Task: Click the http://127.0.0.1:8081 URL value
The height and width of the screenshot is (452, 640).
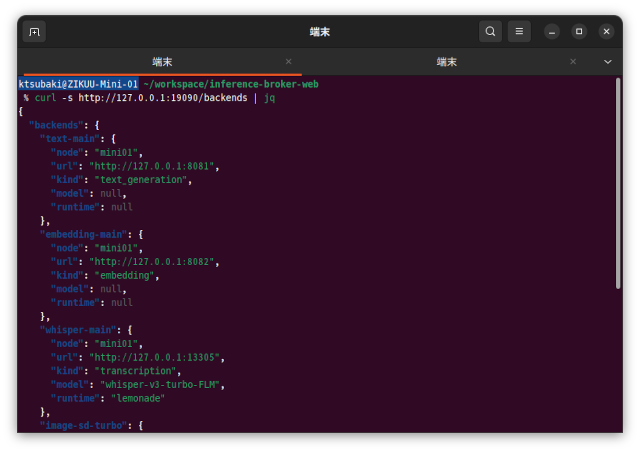Action: point(152,166)
